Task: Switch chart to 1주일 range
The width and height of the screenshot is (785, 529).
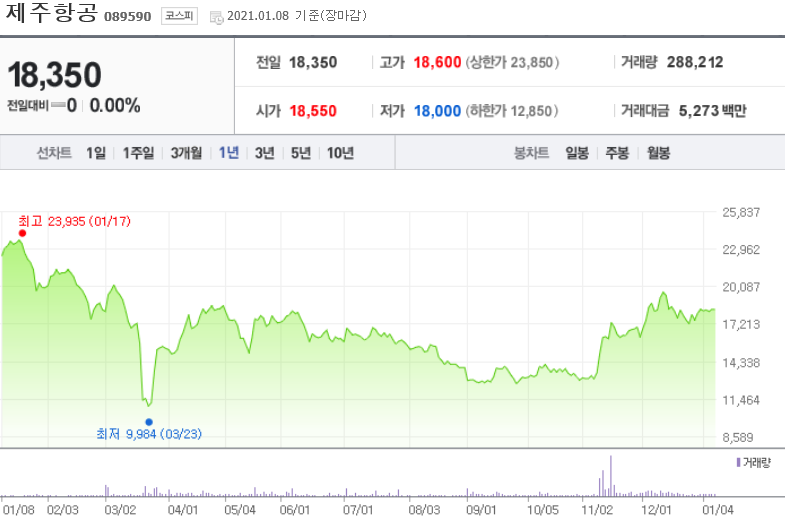Action: pos(138,153)
